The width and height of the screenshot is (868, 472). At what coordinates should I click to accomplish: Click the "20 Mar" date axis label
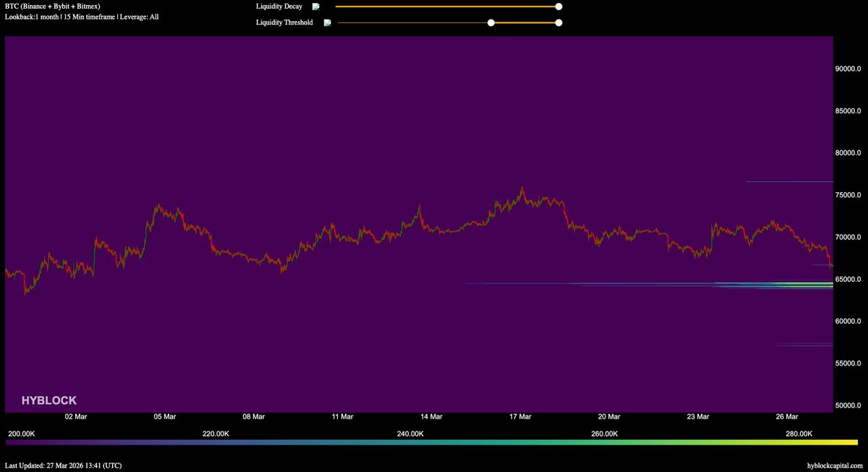tap(609, 417)
